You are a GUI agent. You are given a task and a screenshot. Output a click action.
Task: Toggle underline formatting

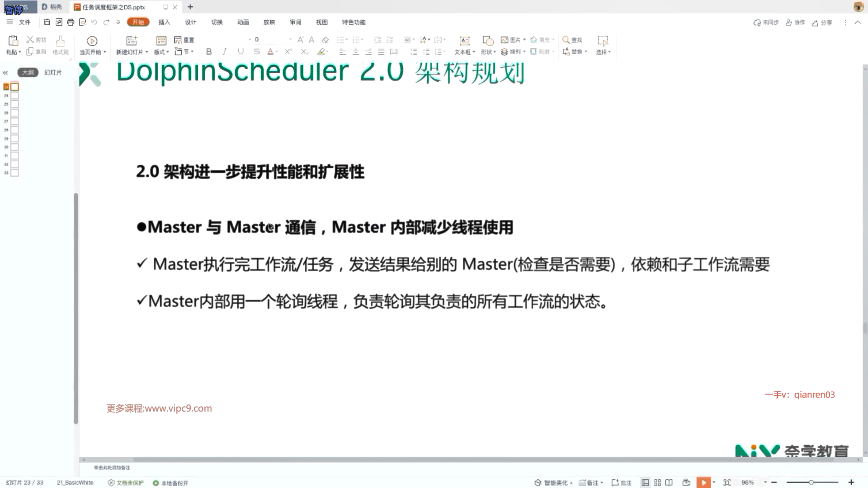241,52
